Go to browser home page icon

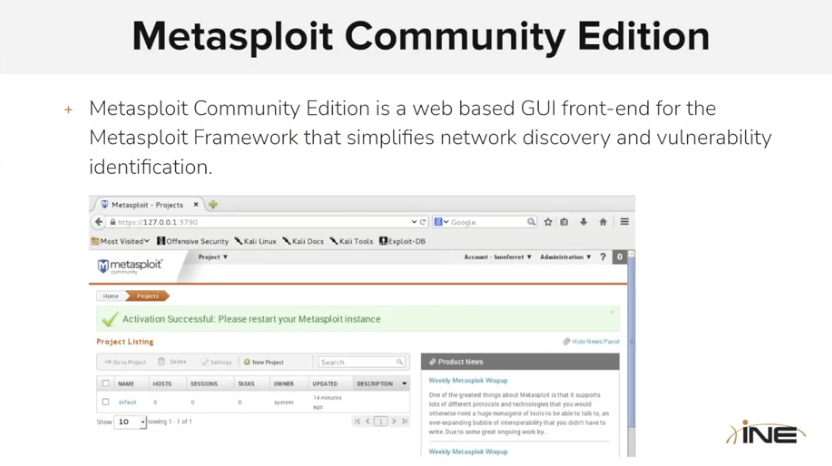point(603,222)
